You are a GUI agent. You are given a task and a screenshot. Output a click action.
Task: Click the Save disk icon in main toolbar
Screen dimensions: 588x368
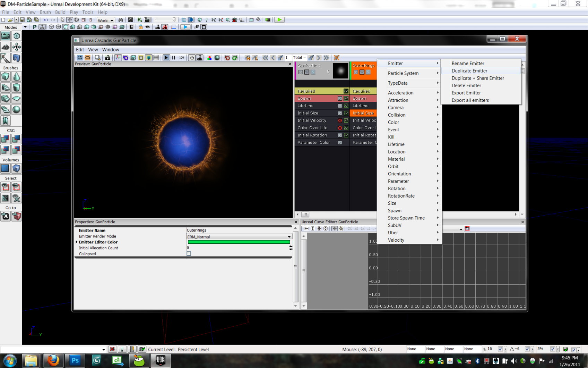[22, 20]
